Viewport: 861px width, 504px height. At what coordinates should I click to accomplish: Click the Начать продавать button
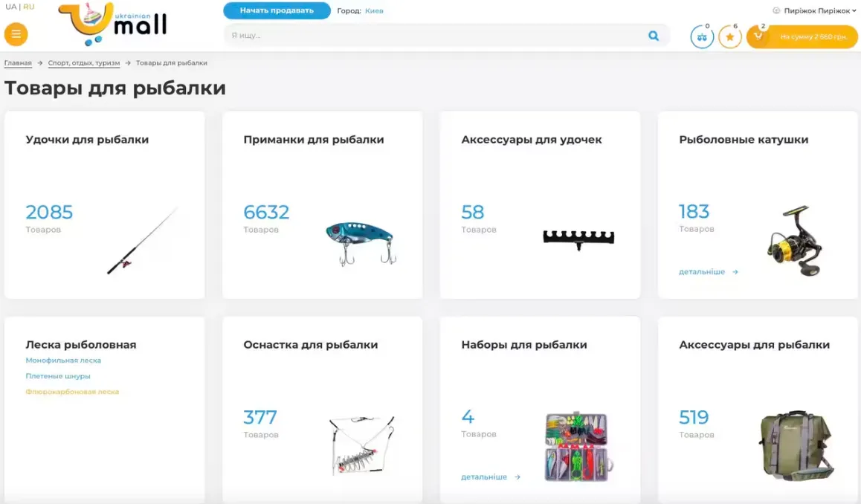[277, 10]
